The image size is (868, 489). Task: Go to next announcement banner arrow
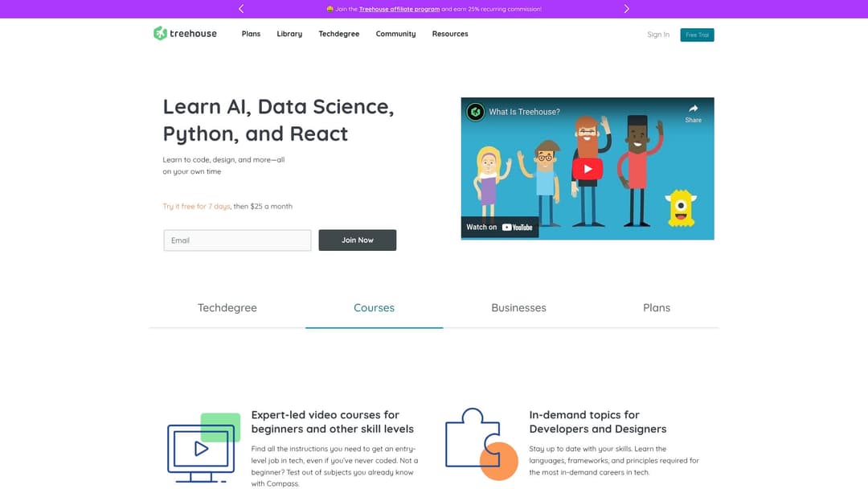click(x=626, y=9)
